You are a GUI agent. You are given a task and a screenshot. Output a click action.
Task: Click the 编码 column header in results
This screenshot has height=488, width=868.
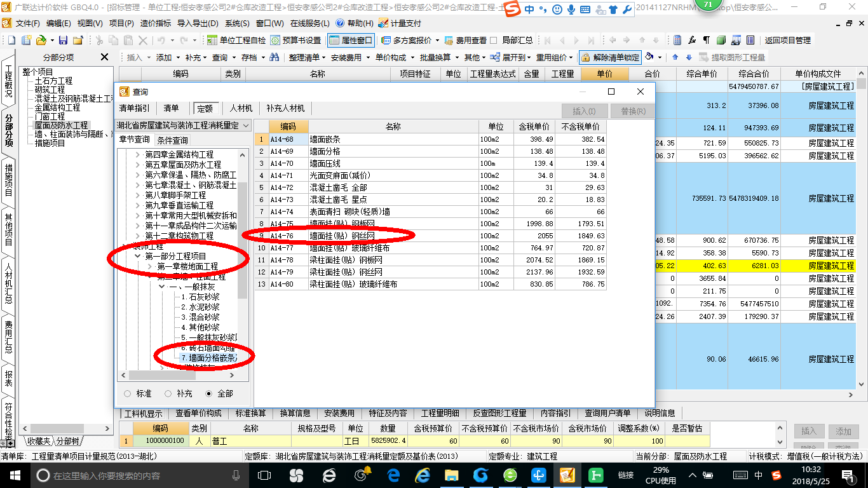point(288,126)
